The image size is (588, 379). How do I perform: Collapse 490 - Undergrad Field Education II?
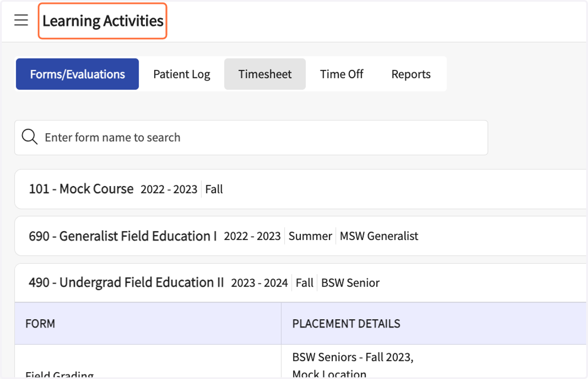[301, 283]
